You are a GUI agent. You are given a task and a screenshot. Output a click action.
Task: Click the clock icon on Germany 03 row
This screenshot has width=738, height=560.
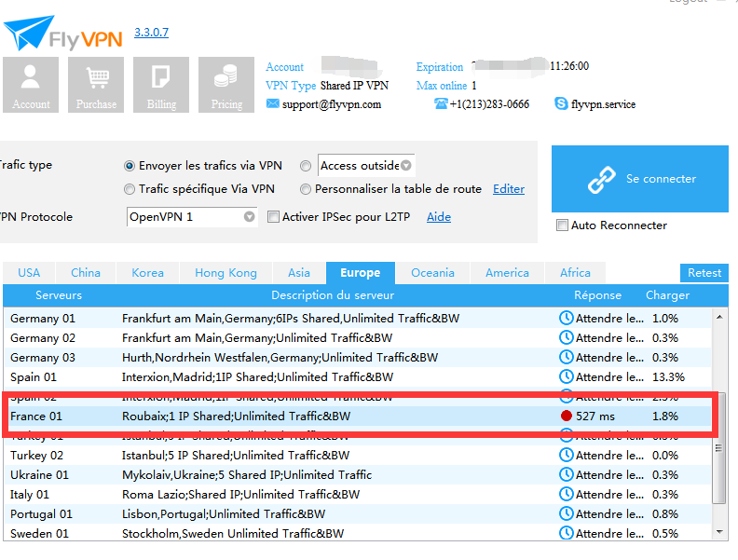pyautogui.click(x=567, y=357)
